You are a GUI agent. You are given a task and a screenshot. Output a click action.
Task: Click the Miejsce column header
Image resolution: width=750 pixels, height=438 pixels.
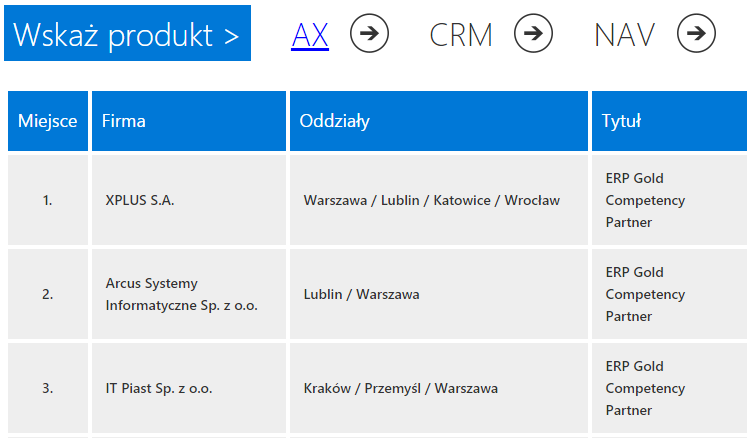click(x=48, y=121)
